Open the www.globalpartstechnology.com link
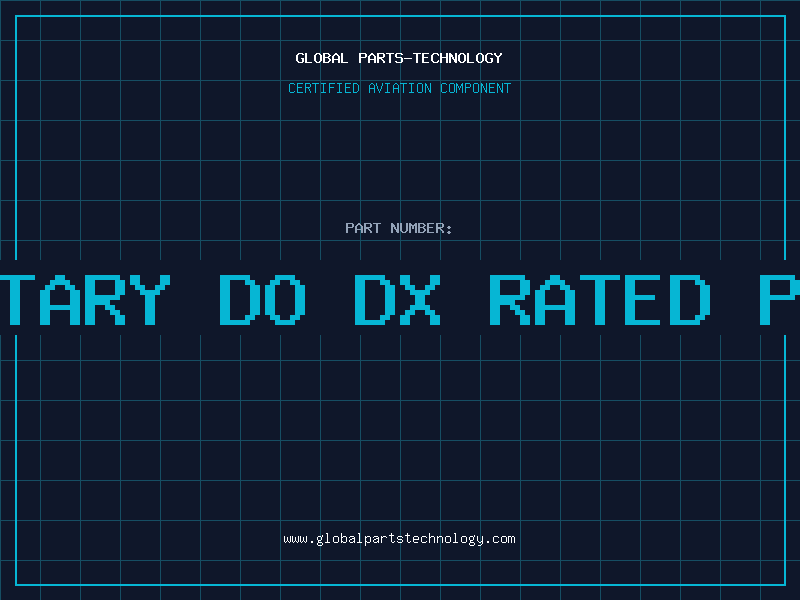 pos(399,539)
